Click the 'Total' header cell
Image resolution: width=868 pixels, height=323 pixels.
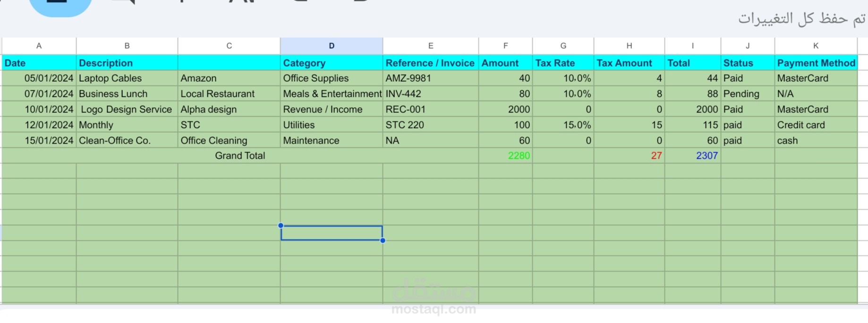pyautogui.click(x=693, y=63)
